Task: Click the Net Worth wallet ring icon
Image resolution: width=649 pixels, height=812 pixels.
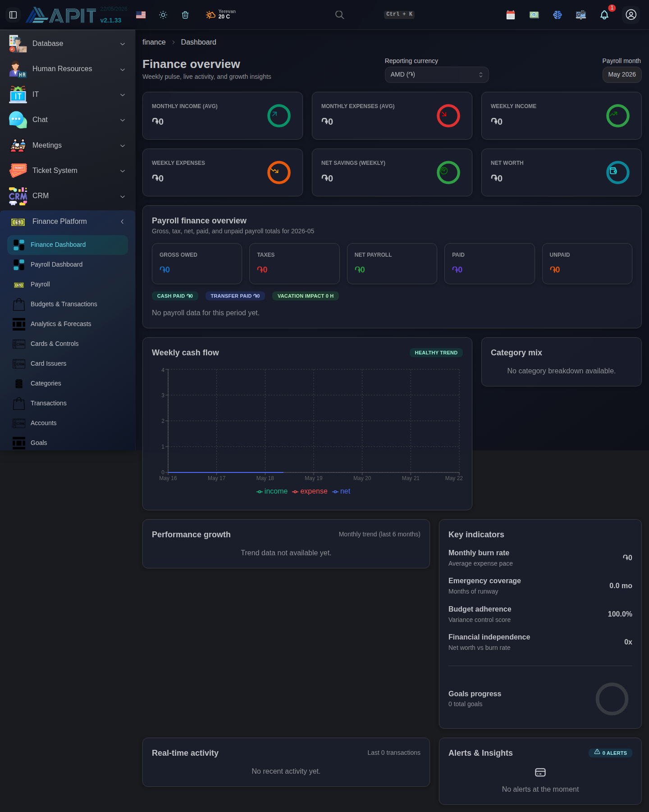Action: pyautogui.click(x=618, y=172)
